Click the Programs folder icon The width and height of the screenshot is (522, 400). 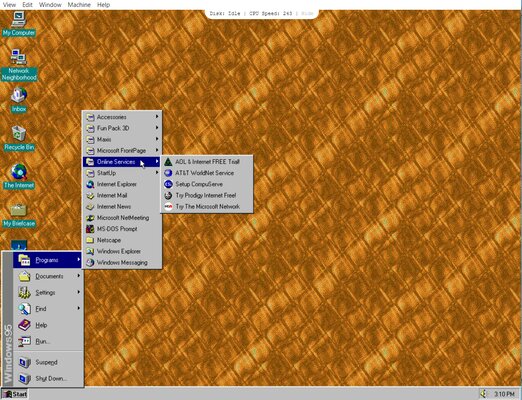24,260
